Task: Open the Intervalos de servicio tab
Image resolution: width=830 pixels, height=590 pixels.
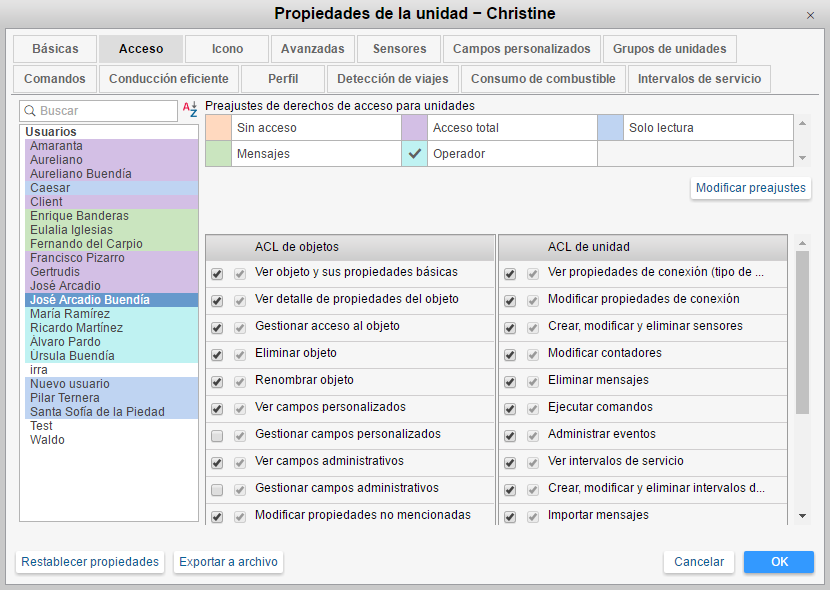Action: click(x=699, y=79)
